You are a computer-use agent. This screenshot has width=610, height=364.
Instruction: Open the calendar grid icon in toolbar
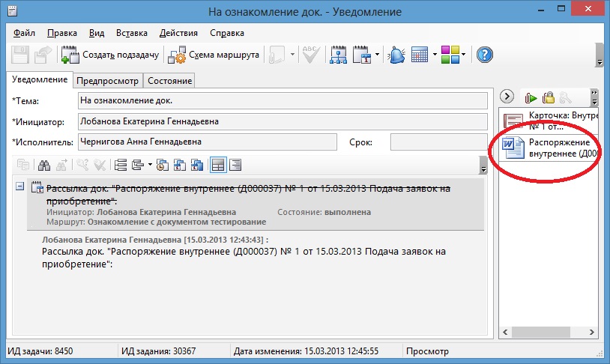420,55
